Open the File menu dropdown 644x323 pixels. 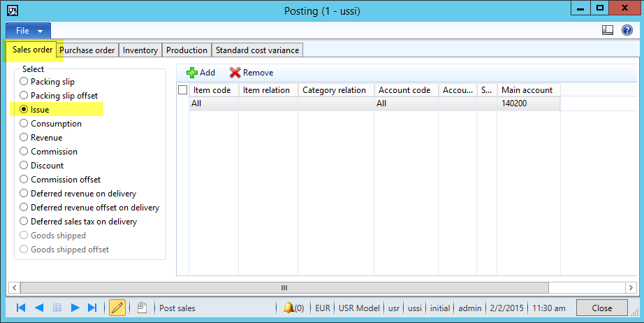click(x=29, y=31)
